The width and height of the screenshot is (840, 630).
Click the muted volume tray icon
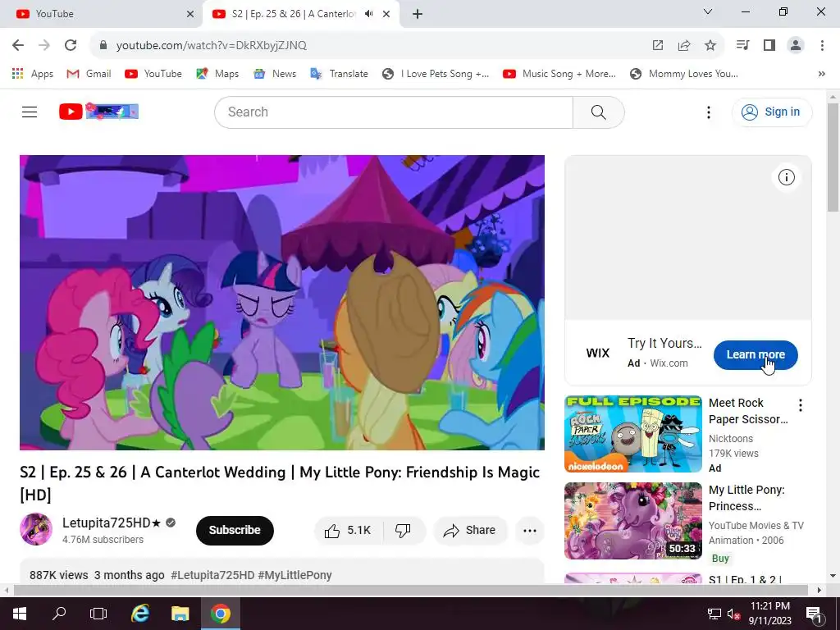(733, 614)
